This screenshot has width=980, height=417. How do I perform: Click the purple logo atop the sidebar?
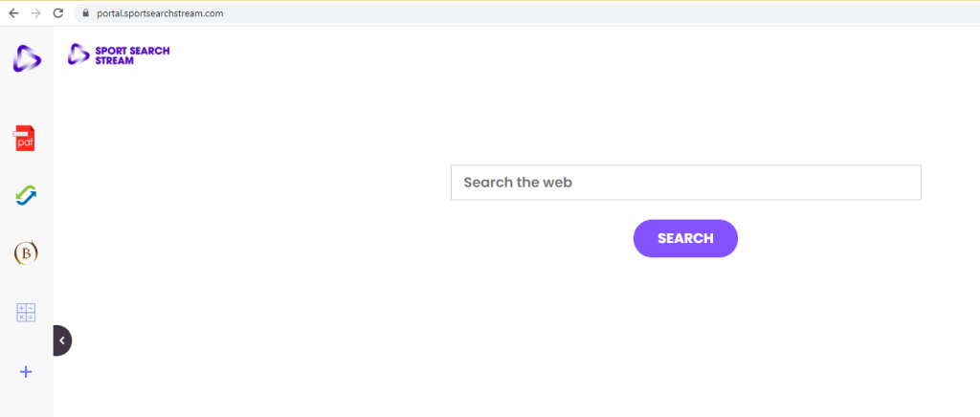27,58
